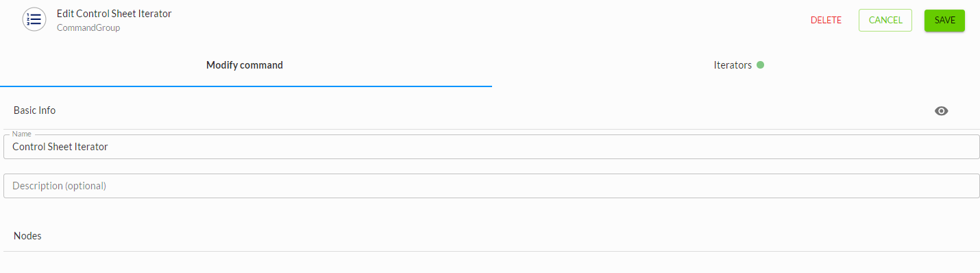Click the Edit Control Sheet Iterator title

coord(114,14)
